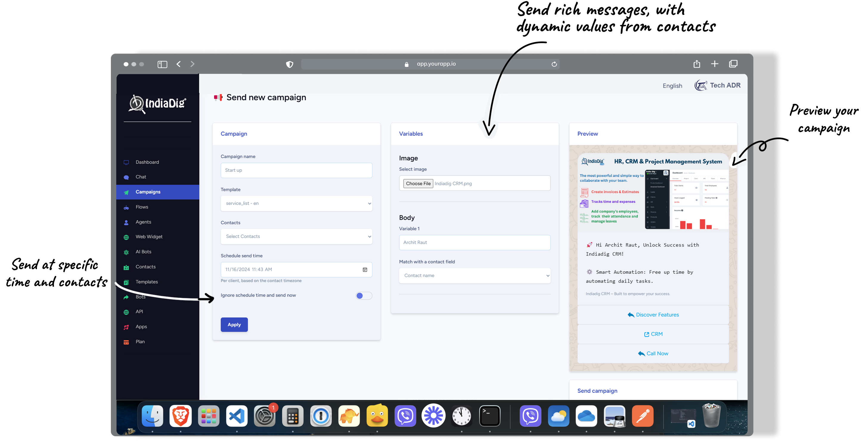This screenshot has height=441, width=868.
Task: Click the browser share icon
Action: [697, 64]
